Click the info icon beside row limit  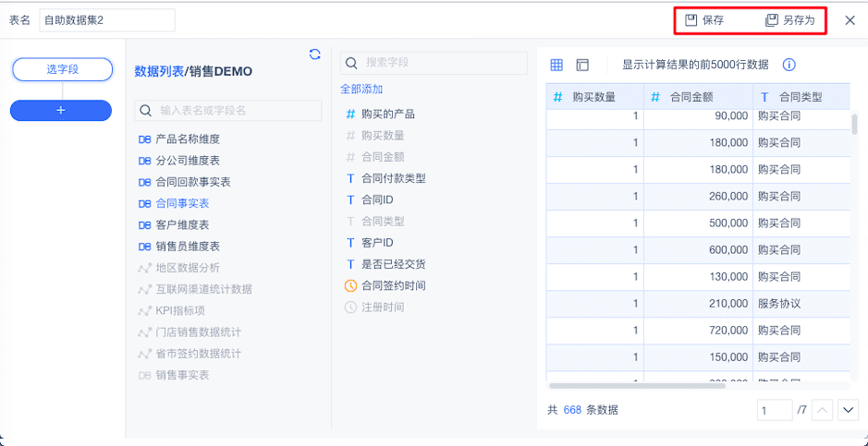click(789, 66)
